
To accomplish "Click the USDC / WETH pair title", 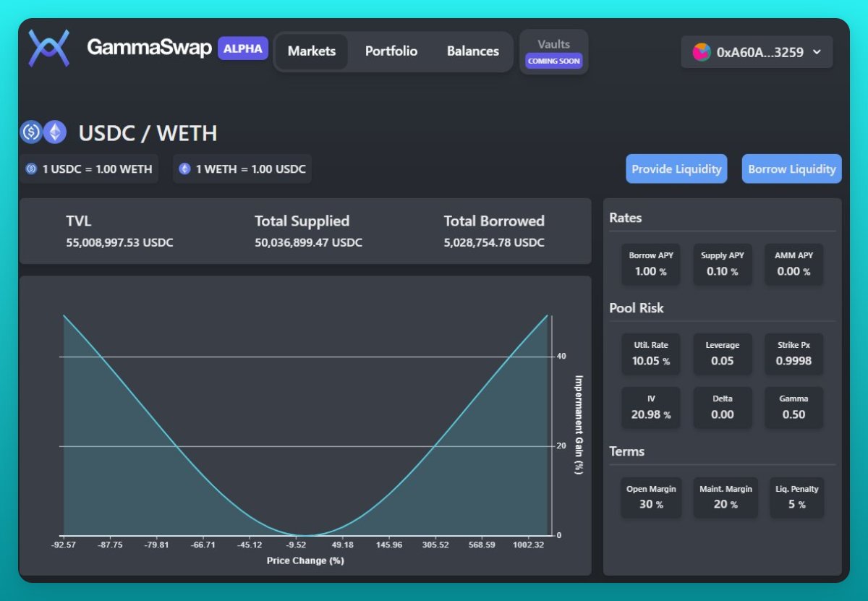I will tap(148, 133).
